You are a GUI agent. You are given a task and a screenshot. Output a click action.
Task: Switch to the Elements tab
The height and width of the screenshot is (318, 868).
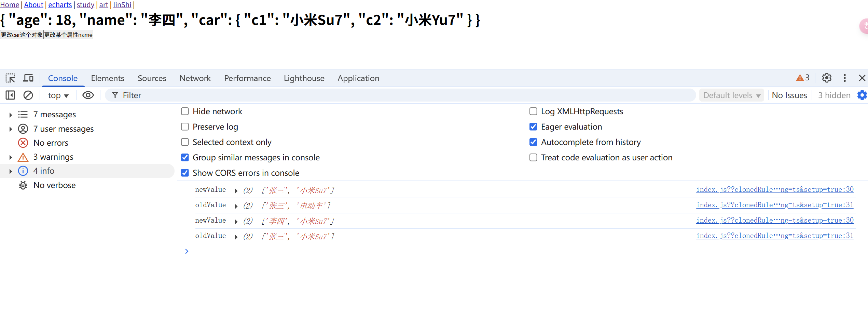[x=108, y=78]
